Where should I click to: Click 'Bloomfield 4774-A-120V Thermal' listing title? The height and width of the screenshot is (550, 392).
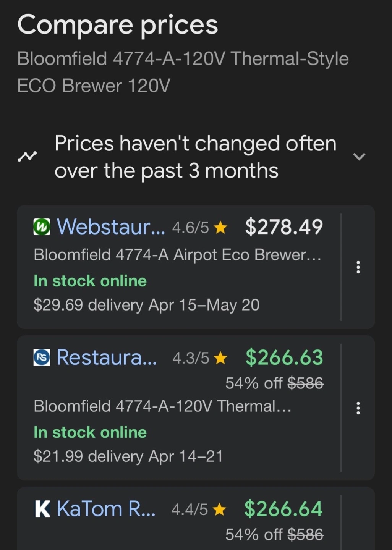pos(162,406)
